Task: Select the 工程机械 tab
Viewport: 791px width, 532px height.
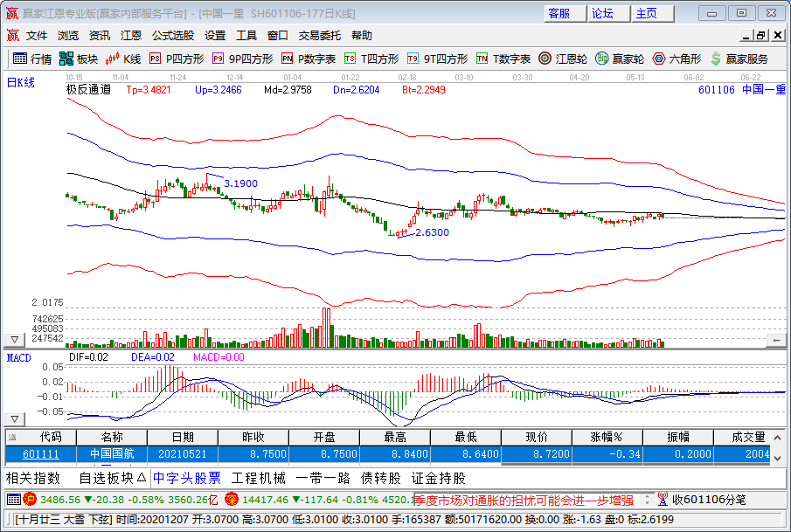Action: click(x=259, y=478)
